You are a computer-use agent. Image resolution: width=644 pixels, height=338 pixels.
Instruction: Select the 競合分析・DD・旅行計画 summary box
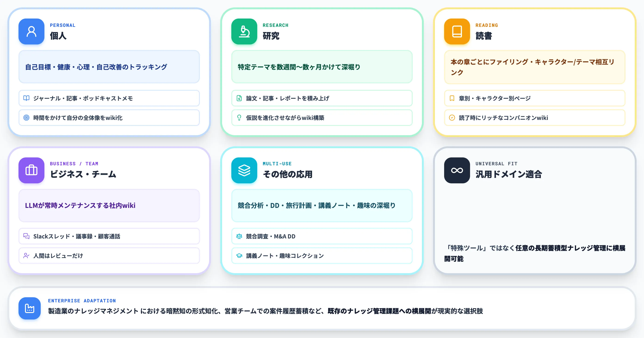[x=322, y=205]
